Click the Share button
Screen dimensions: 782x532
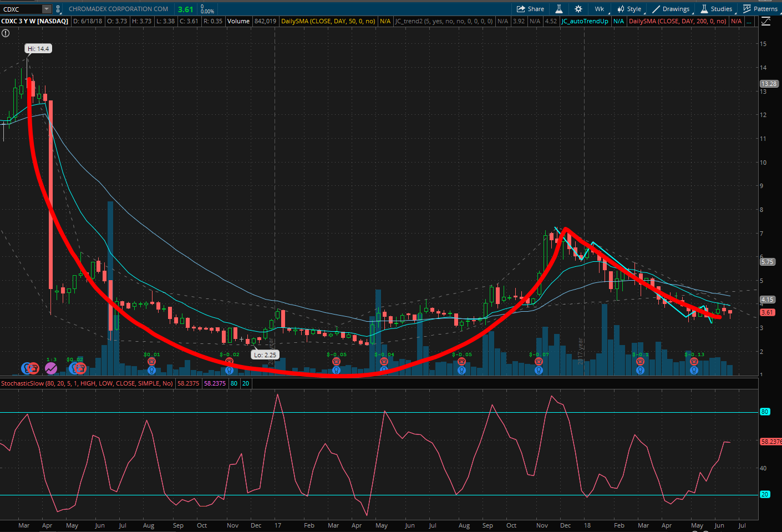(530, 9)
